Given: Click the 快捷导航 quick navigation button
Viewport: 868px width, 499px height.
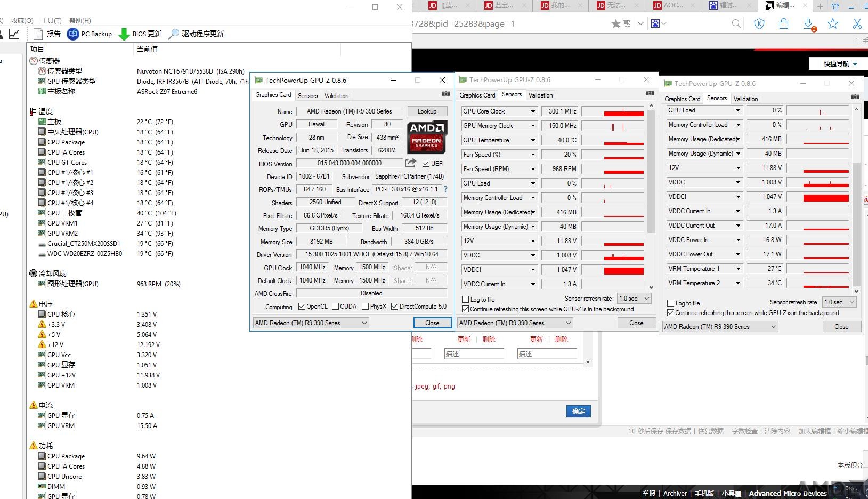Looking at the screenshot, I should point(840,63).
